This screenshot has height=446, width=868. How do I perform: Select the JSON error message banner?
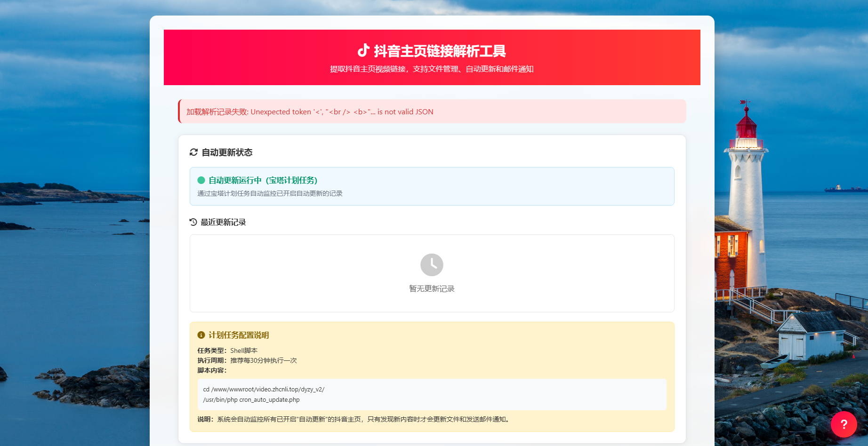pos(432,111)
